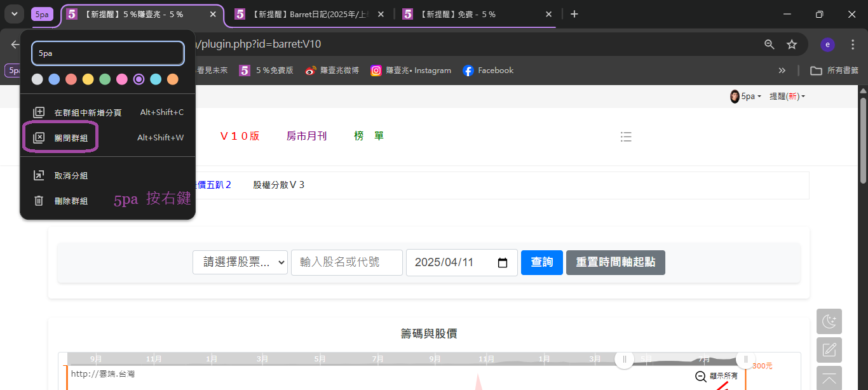This screenshot has height=390, width=868.
Task: Open the 股權分散Ｖ３ sub-tab
Action: (x=279, y=185)
